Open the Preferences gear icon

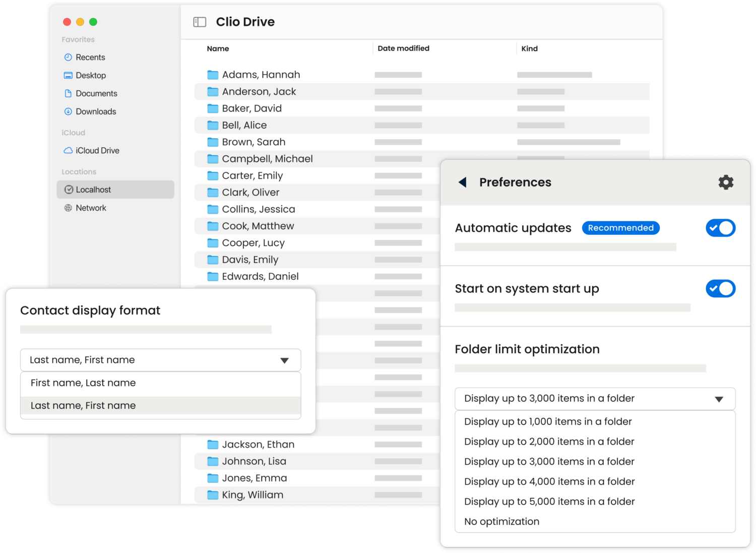[x=725, y=182]
